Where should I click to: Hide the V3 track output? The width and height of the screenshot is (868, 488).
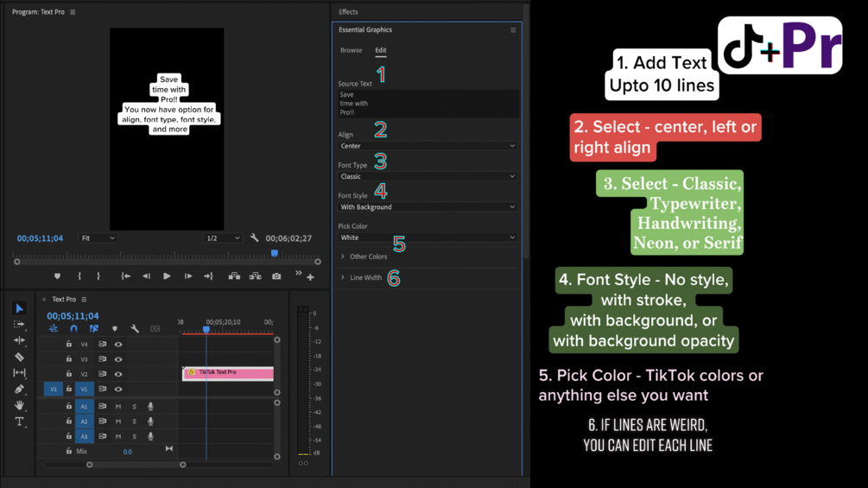(x=118, y=359)
